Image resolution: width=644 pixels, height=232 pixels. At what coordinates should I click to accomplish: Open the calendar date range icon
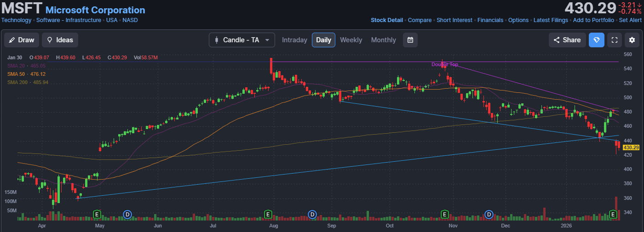pos(410,40)
